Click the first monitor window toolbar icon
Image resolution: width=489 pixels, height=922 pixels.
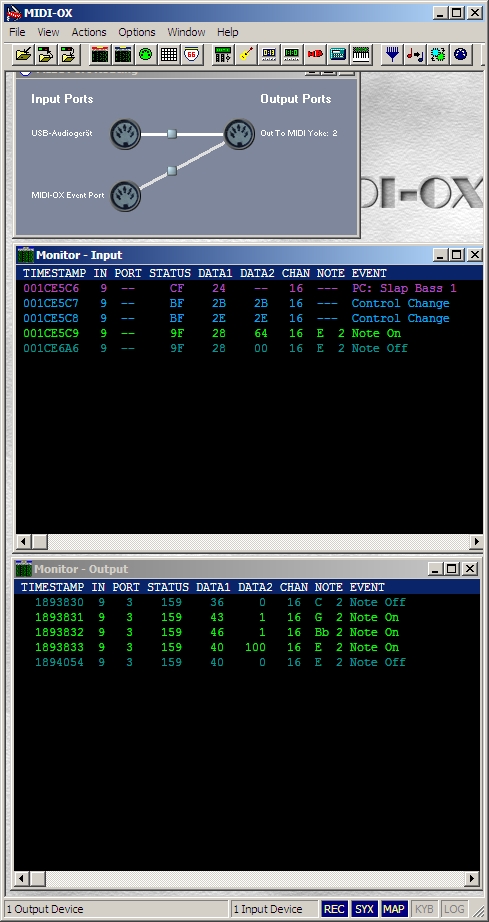point(100,55)
